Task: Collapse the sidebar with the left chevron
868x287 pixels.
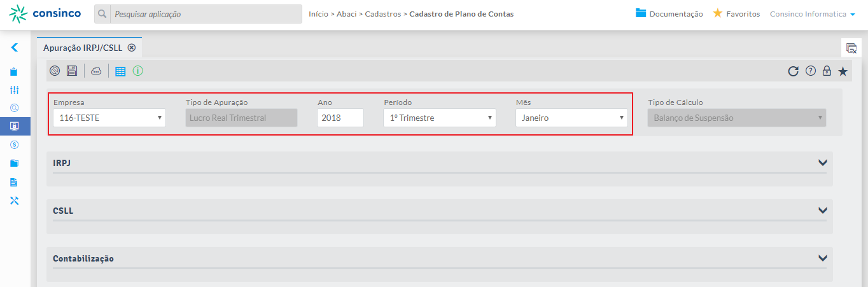Action: click(15, 47)
